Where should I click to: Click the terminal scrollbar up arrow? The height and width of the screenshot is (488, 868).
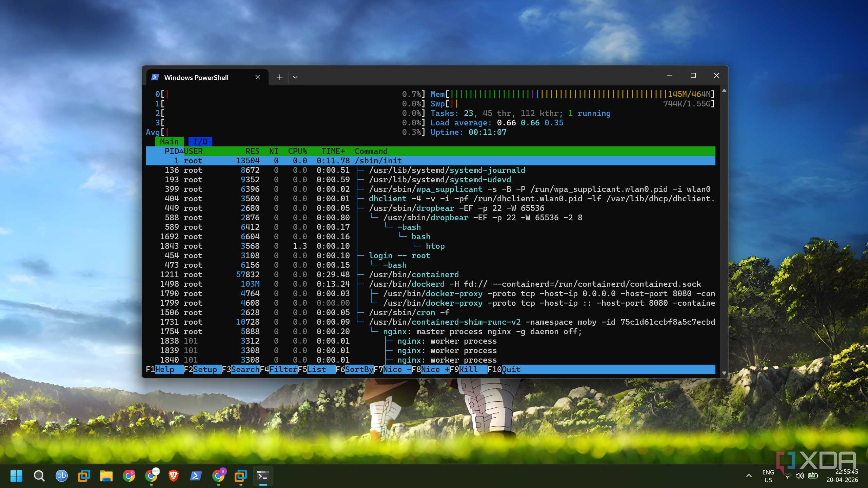point(724,91)
